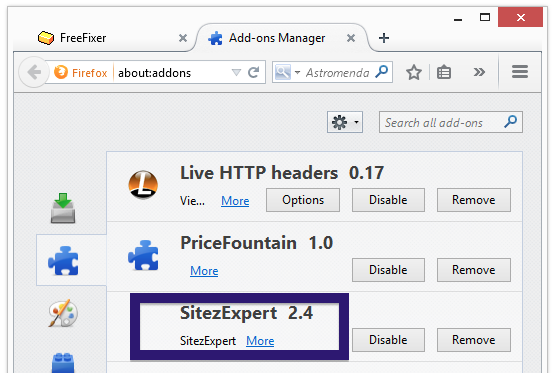Open the search engine selector dropdown

click(x=287, y=72)
